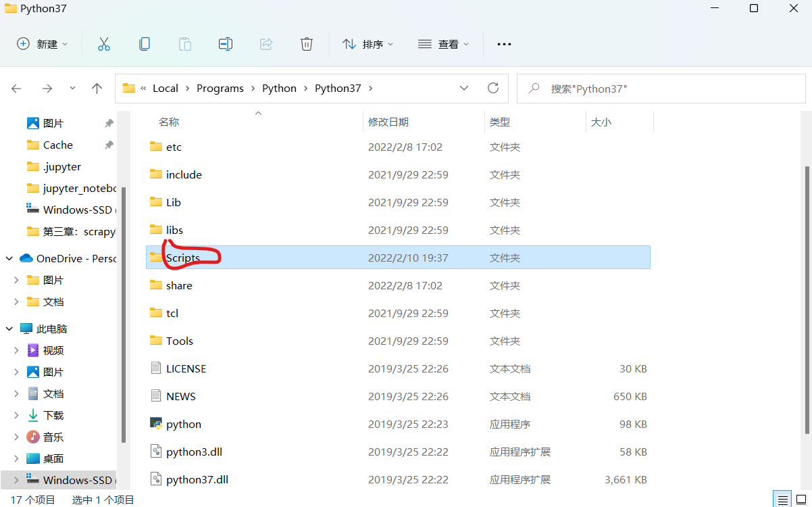Click Python in the address breadcrumb

coord(279,88)
